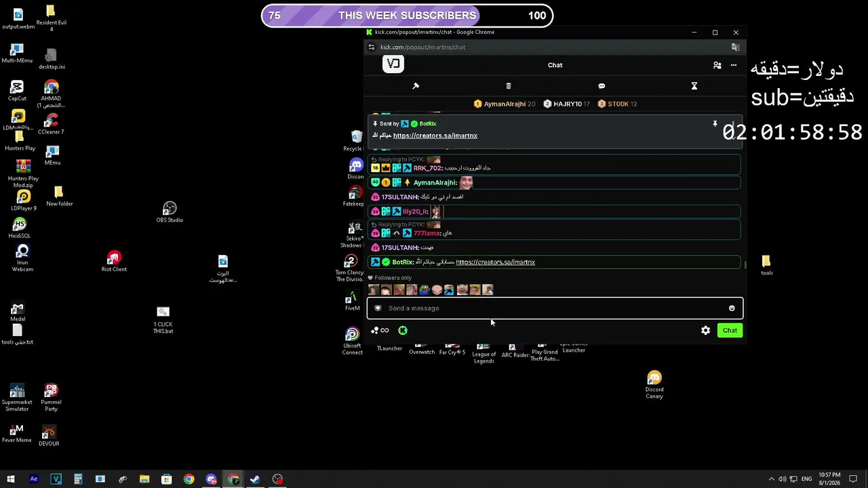Click top gifter AymanAlrajhi in leaderboard
868x488 pixels.
[505, 104]
